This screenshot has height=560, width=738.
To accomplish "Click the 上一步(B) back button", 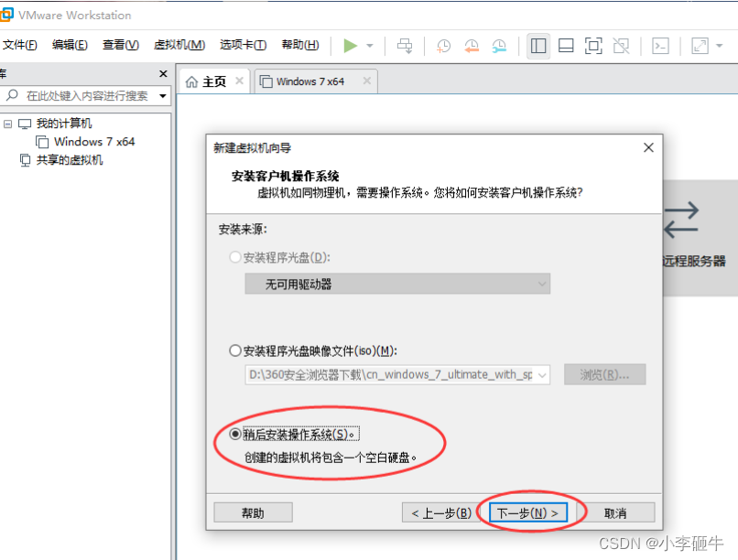I will [441, 512].
